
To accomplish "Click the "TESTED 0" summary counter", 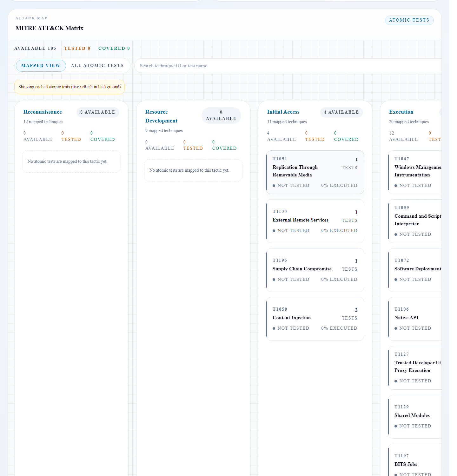I will click(x=77, y=48).
